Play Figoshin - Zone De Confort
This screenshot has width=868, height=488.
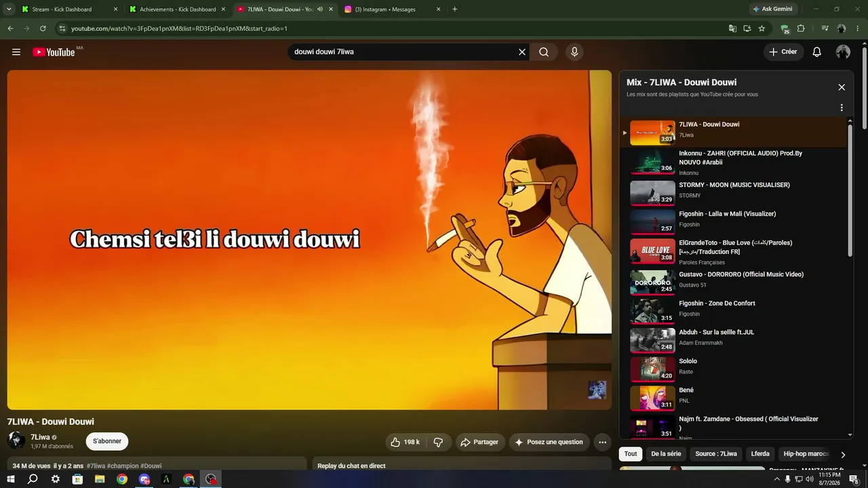tap(735, 310)
